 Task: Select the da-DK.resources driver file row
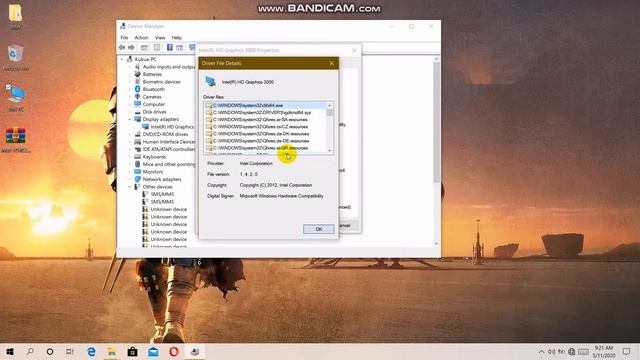tap(265, 134)
